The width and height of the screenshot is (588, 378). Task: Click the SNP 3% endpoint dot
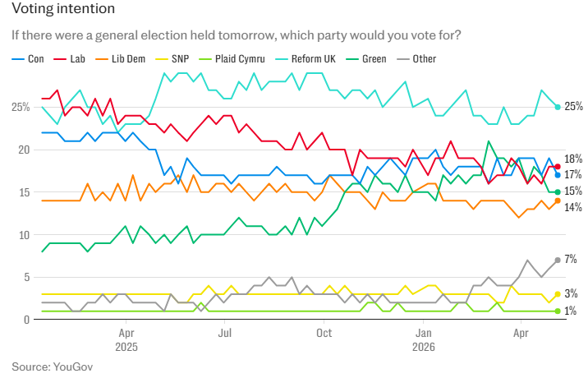[x=558, y=294]
